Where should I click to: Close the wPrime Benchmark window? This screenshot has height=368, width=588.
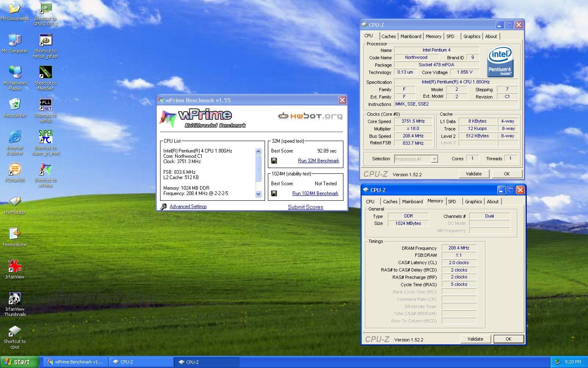342,100
